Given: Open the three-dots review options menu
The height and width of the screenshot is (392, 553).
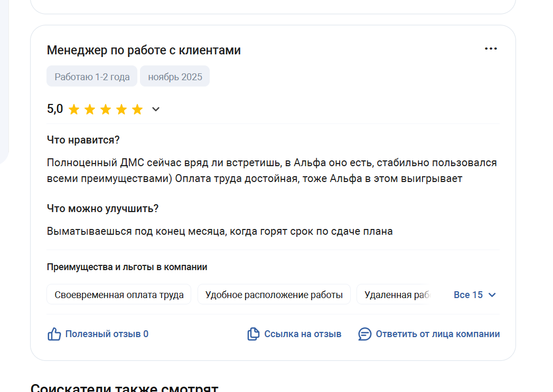Looking at the screenshot, I should pyautogui.click(x=491, y=49).
